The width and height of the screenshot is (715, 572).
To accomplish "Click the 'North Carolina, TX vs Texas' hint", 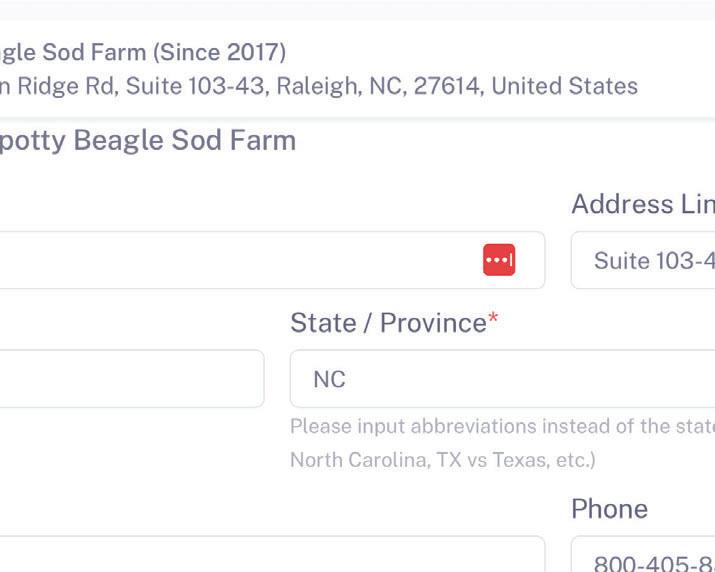I will (442, 461).
